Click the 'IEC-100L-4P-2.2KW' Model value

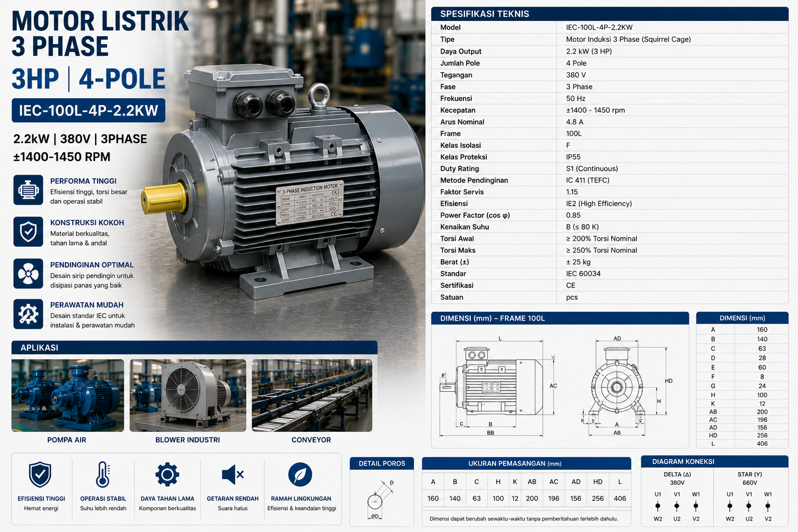click(599, 28)
